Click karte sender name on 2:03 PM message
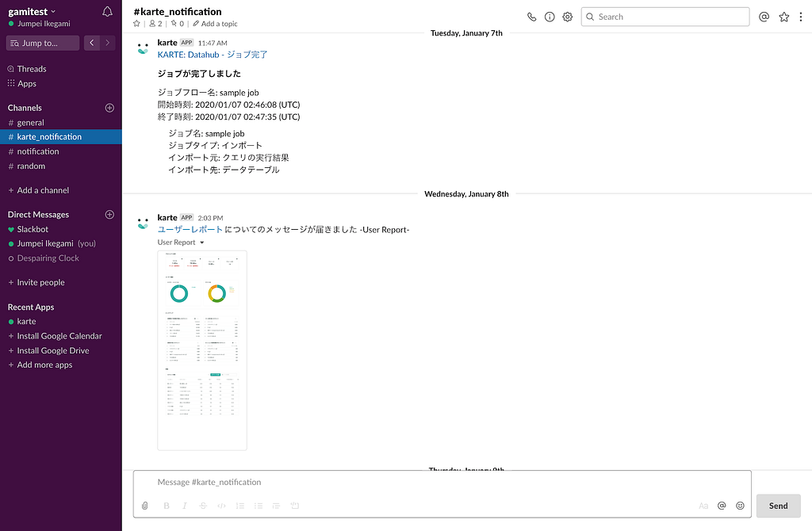The height and width of the screenshot is (531, 812). point(167,217)
